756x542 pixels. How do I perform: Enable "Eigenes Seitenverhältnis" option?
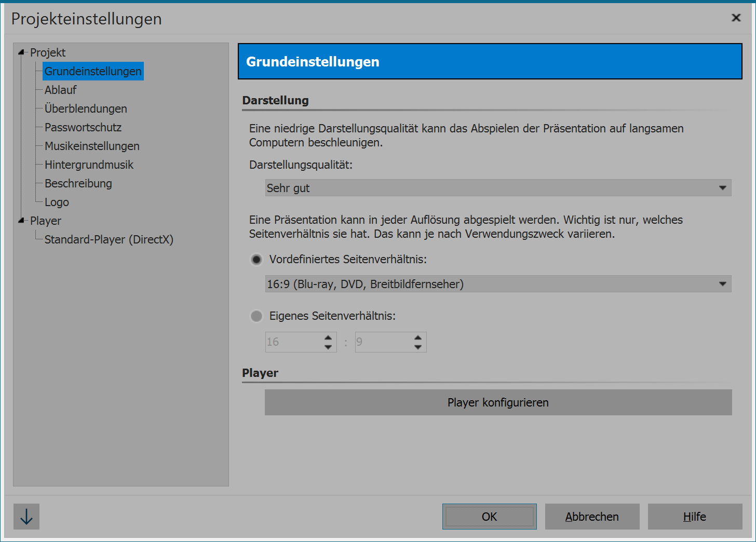[256, 316]
